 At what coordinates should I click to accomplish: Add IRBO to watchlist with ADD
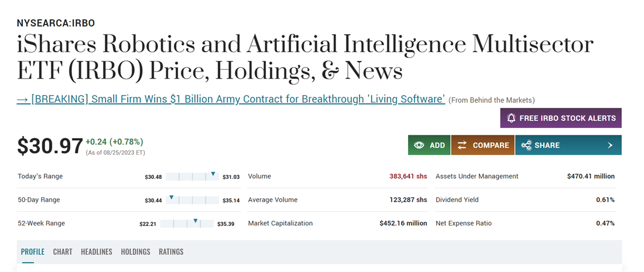click(437, 145)
